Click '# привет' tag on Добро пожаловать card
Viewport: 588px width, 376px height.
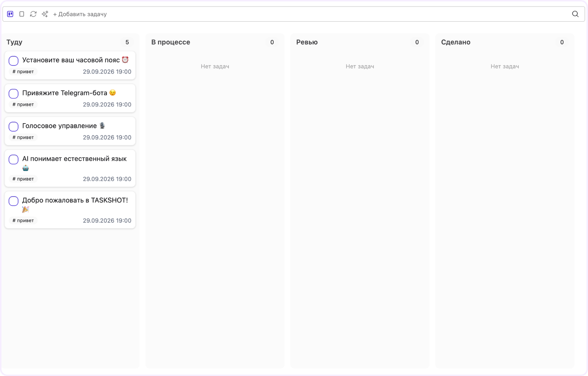23,220
